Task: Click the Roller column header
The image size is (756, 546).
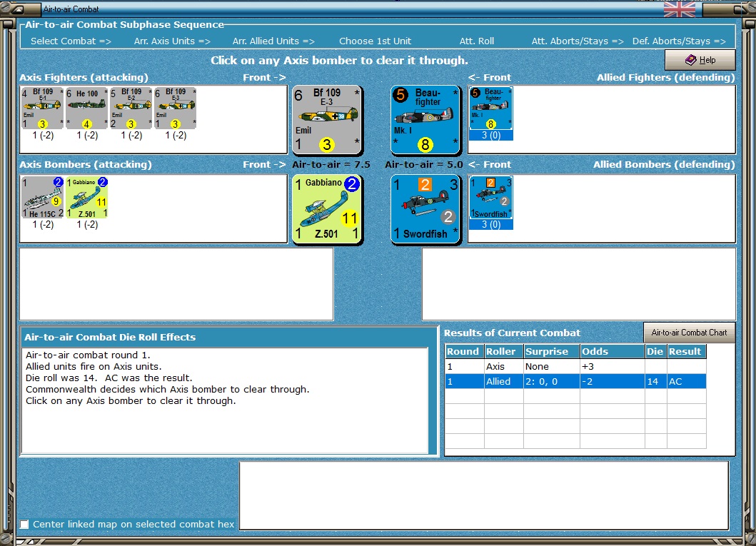Action: (x=503, y=351)
